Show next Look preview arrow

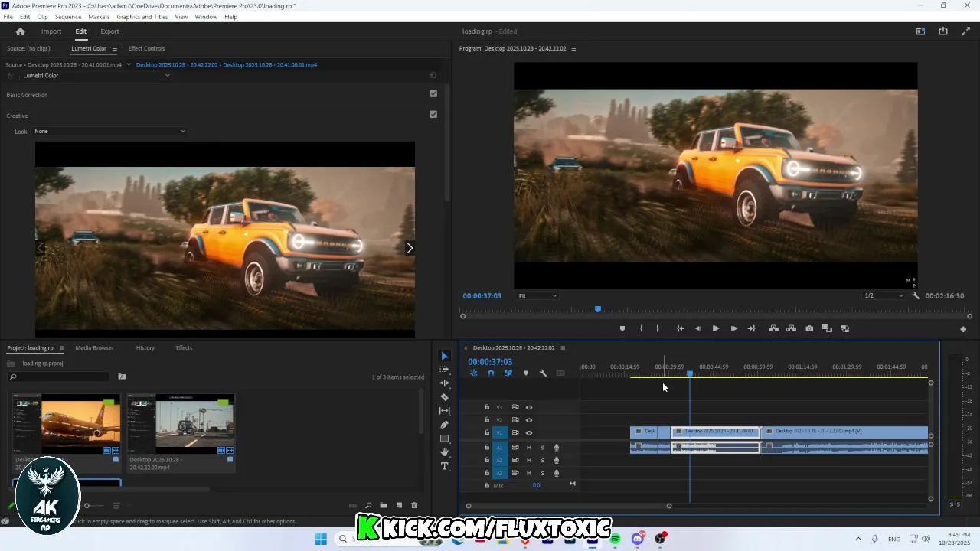(x=409, y=248)
